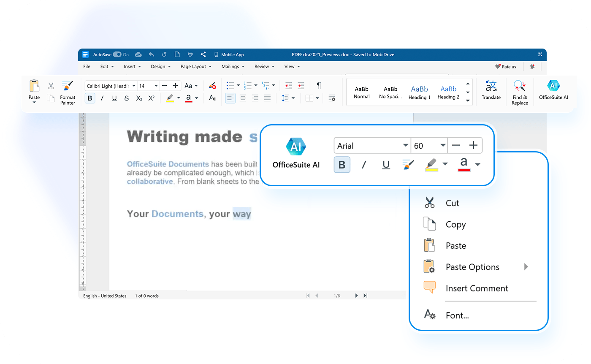The width and height of the screenshot is (591, 364).
Task: Select Insert Comment from the context menu
Action: pyautogui.click(x=476, y=288)
